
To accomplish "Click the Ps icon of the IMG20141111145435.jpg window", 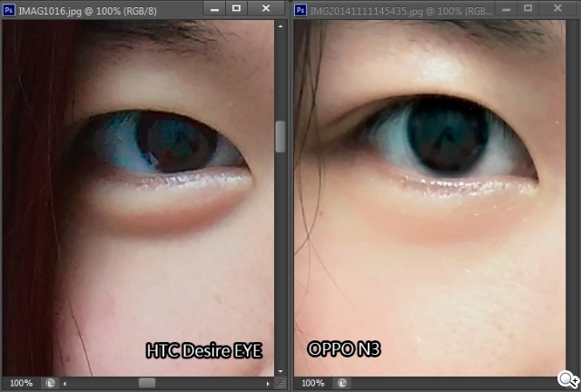I will (300, 10).
